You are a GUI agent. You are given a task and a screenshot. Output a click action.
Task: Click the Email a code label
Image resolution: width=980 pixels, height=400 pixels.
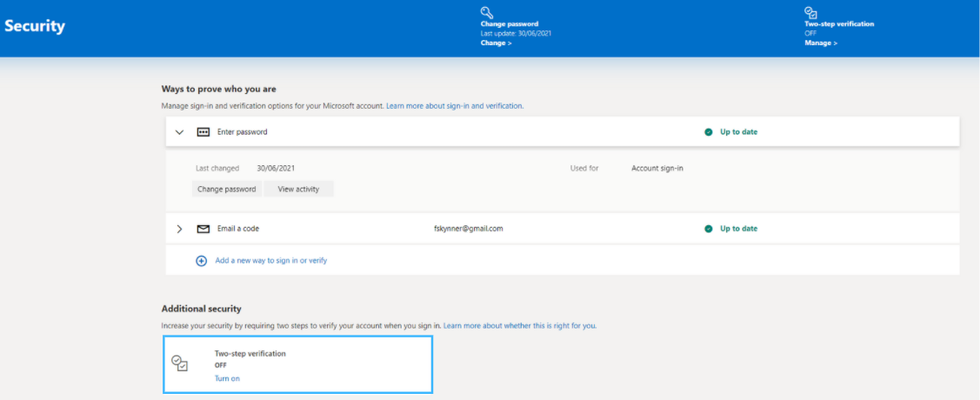(x=238, y=229)
